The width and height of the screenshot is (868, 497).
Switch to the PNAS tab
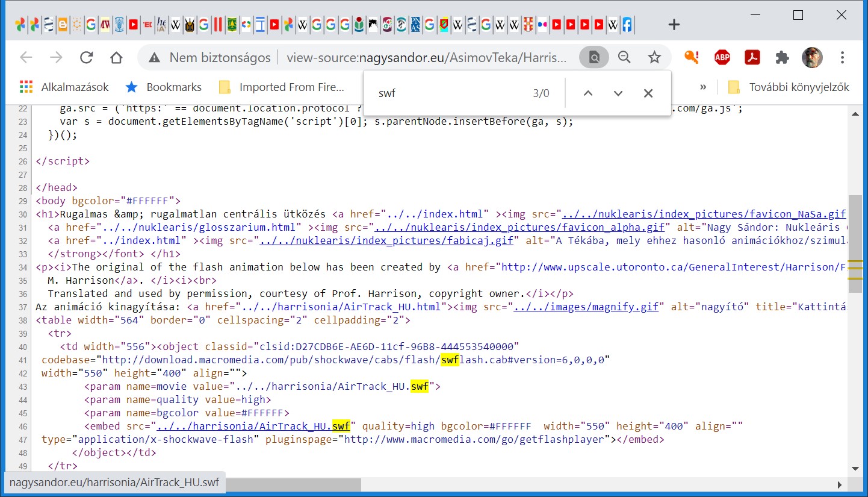[x=415, y=25]
